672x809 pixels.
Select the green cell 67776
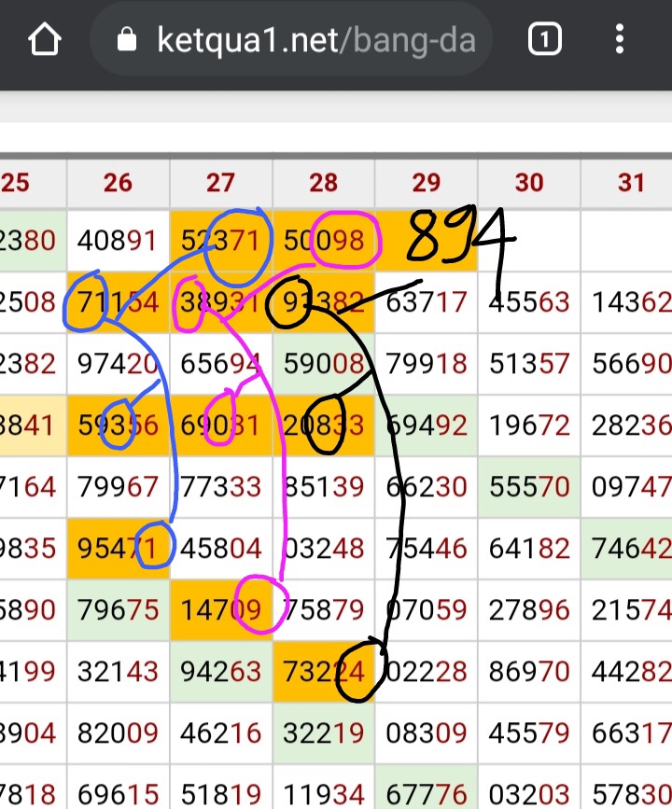point(426,793)
